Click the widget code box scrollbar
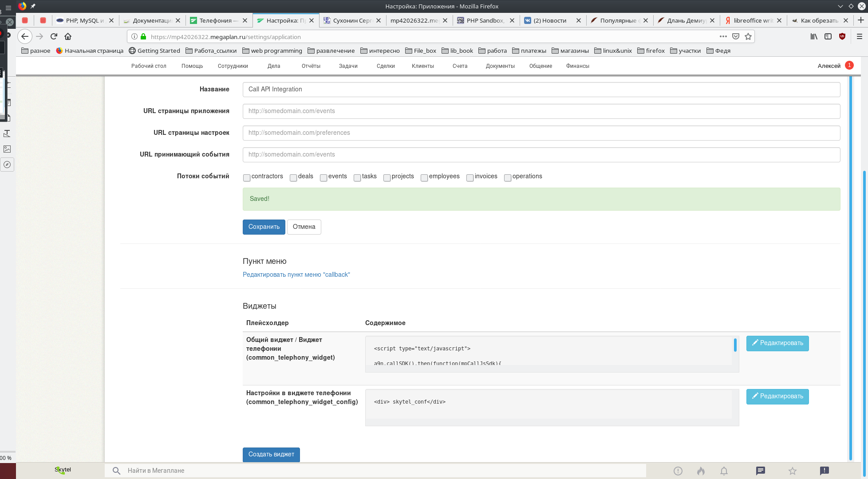This screenshot has height=479, width=868. tap(735, 345)
